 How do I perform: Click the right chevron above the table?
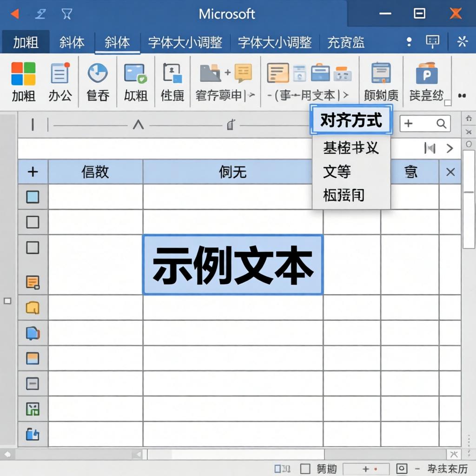point(450,148)
